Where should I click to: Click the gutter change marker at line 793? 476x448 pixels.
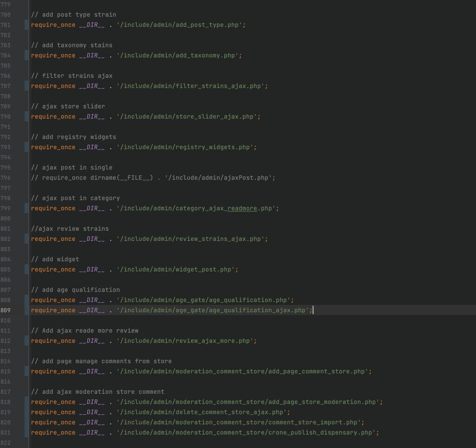[x=26, y=147]
